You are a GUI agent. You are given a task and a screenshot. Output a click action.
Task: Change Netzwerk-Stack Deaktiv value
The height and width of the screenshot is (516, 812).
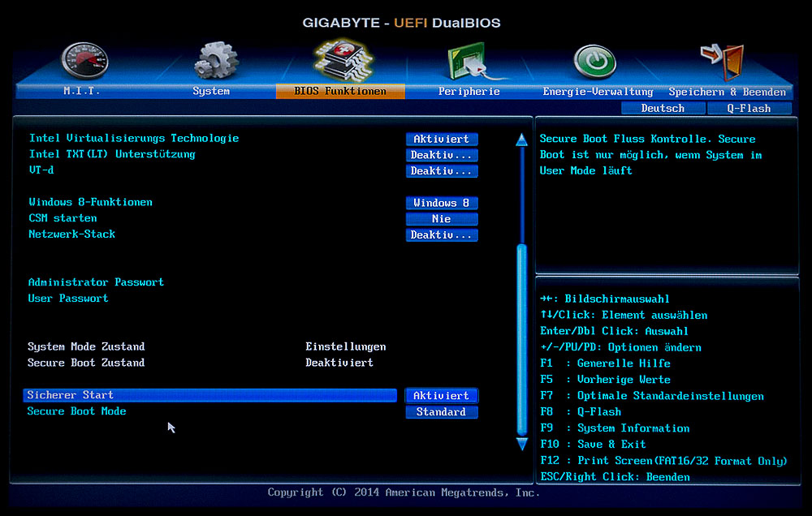441,235
